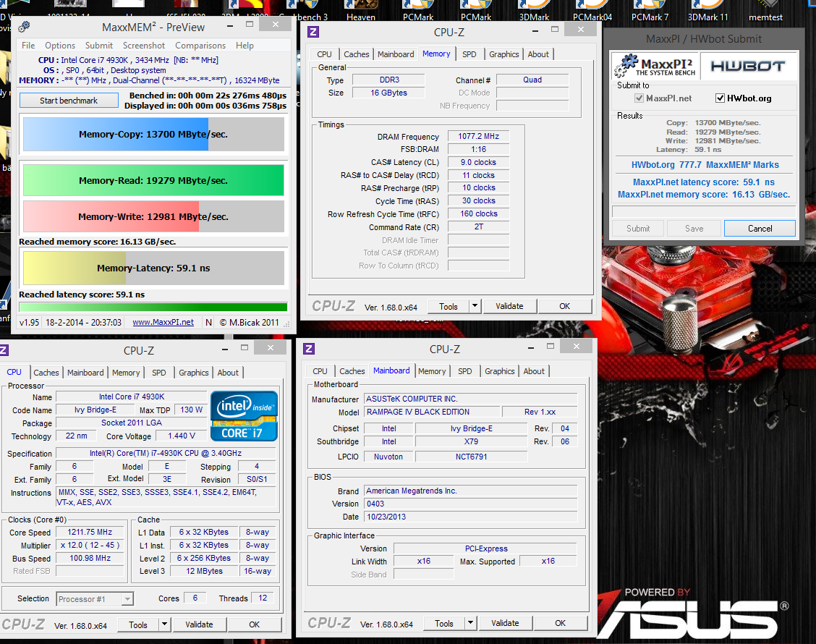Click the yellow Memory-Latency result bar
The width and height of the screenshot is (816, 644).
(x=153, y=268)
